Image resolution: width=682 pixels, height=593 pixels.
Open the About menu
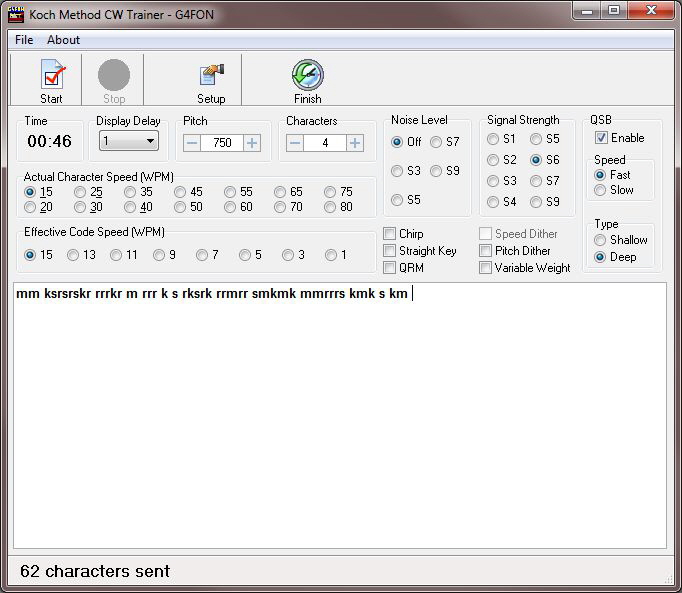click(63, 40)
